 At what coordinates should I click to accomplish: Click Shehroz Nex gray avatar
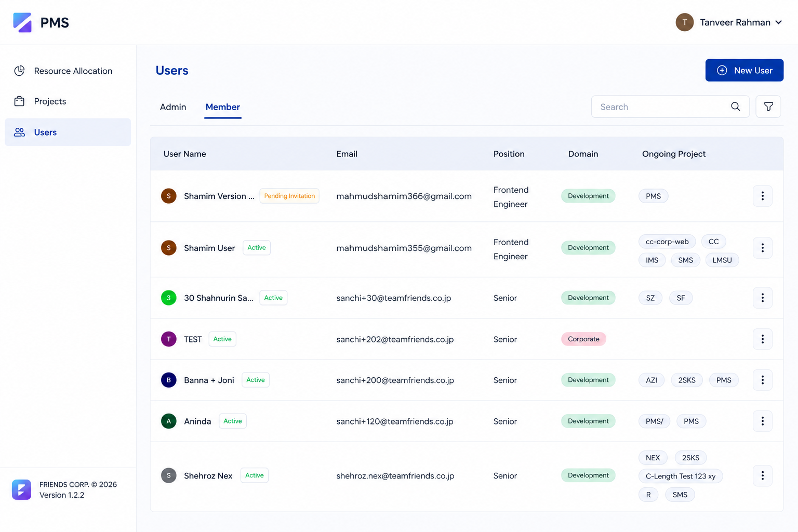[168, 475]
